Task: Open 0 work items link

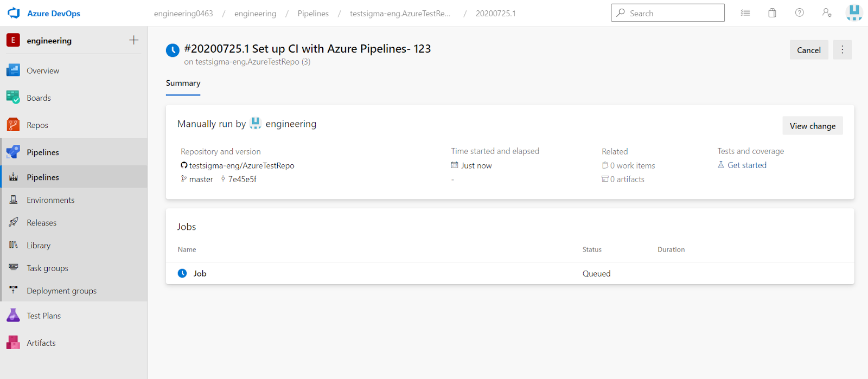Action: [633, 166]
